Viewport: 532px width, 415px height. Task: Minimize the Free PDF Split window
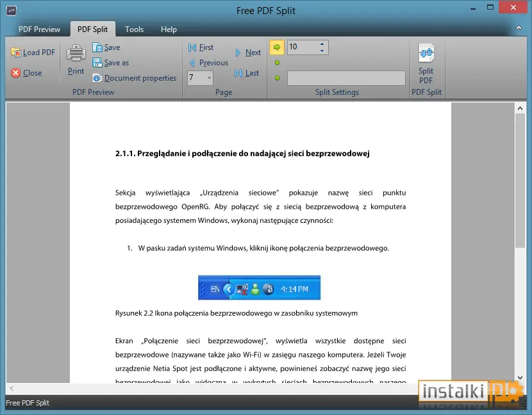(473, 8)
